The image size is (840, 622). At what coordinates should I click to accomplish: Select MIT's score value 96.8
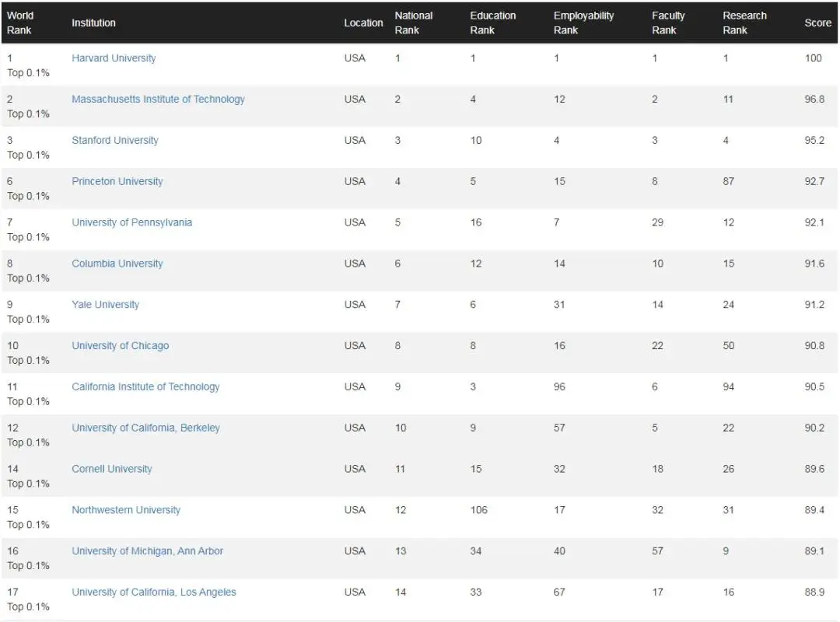[x=814, y=99]
